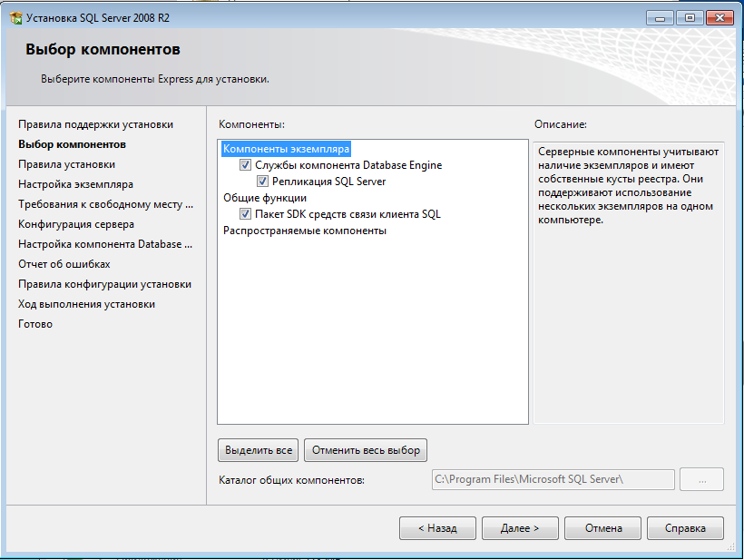Select the Общие функции tree node
This screenshot has height=560, width=744.
click(x=265, y=198)
